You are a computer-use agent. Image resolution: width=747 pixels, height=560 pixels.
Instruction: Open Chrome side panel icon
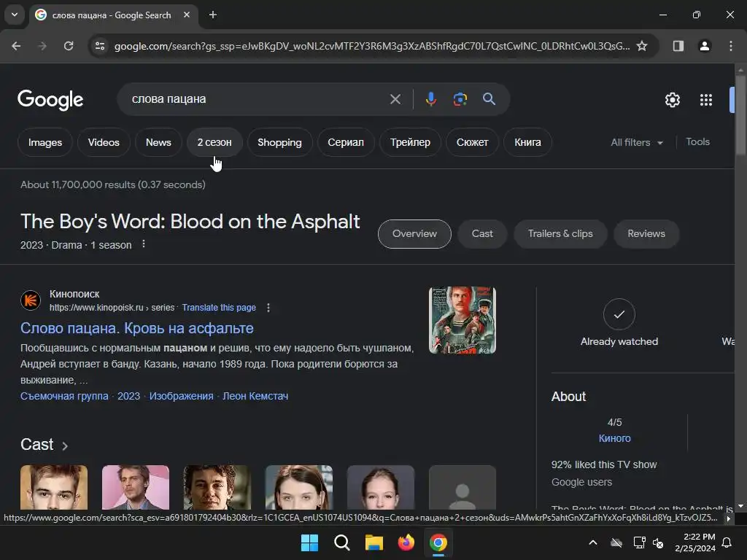678,46
